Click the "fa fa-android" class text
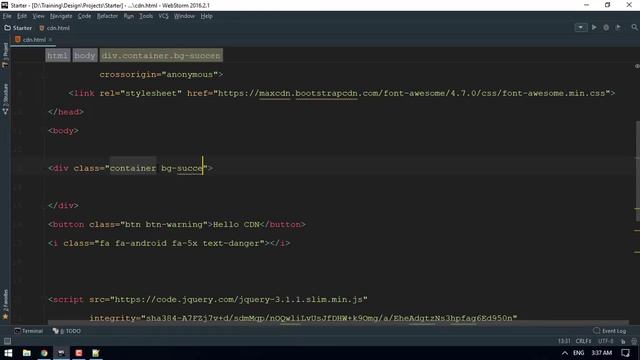This screenshot has height=360, width=640. [133, 243]
